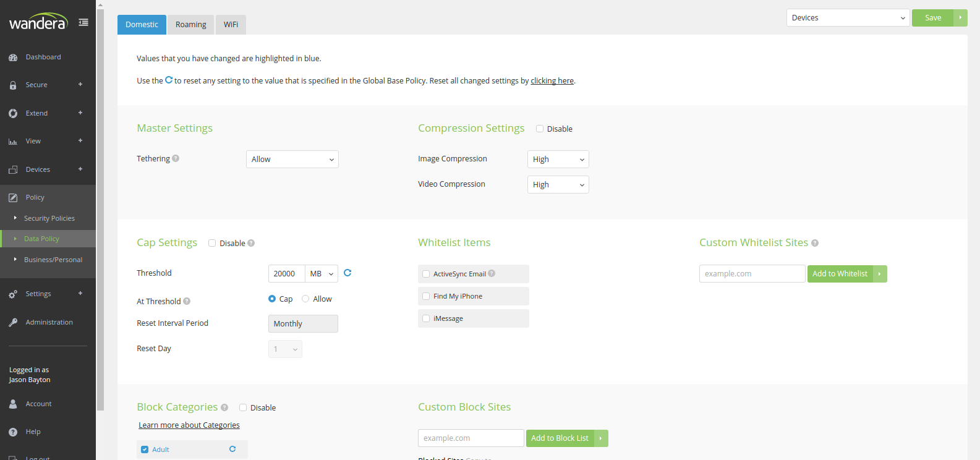Switch to the WiFi tab
Image resolution: width=980 pixels, height=460 pixels.
[231, 25]
